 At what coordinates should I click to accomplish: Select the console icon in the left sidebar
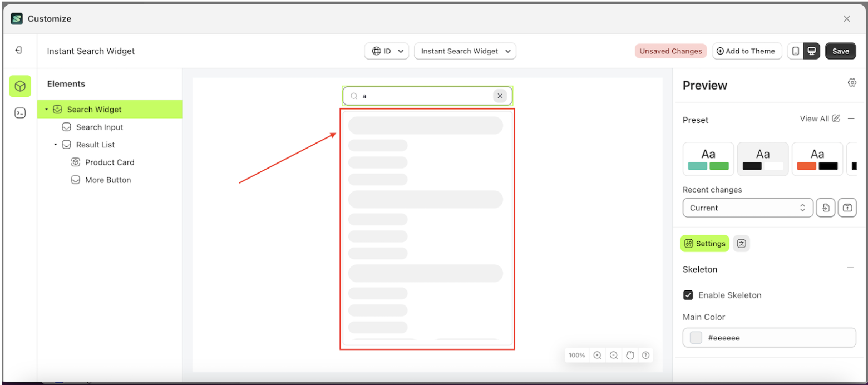[x=19, y=112]
